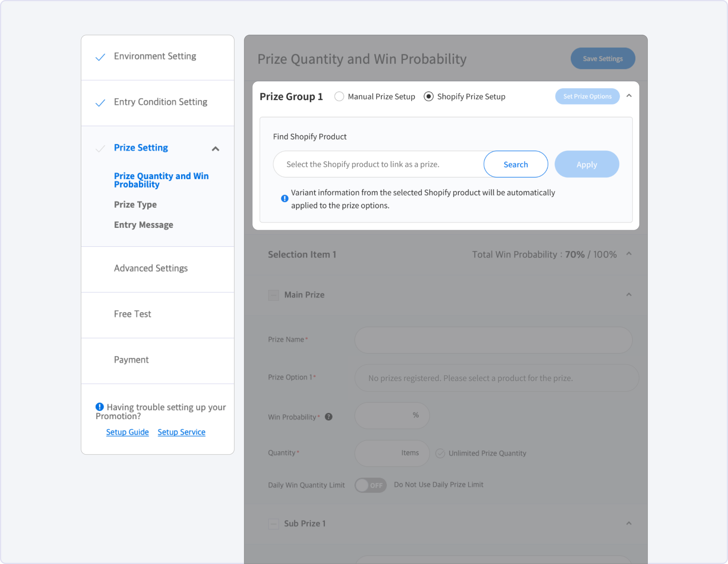Click the Sub Prize 1 minus box icon
728x564 pixels.
point(273,524)
